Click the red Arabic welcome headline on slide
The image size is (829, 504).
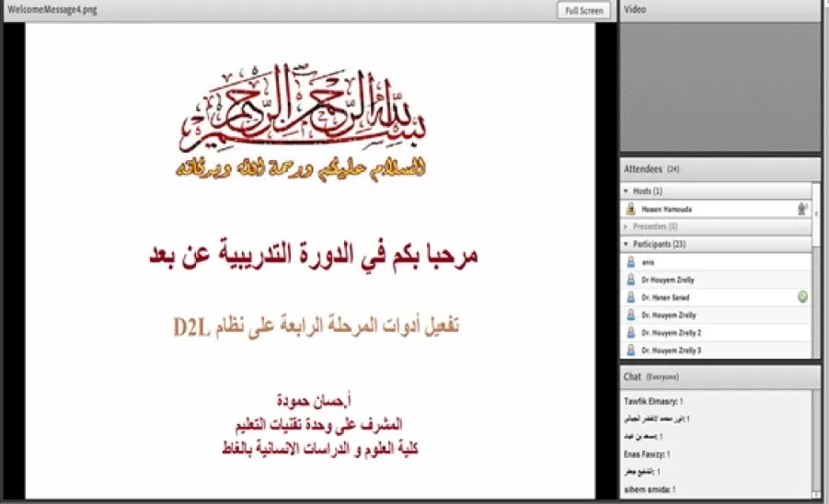pos(314,255)
